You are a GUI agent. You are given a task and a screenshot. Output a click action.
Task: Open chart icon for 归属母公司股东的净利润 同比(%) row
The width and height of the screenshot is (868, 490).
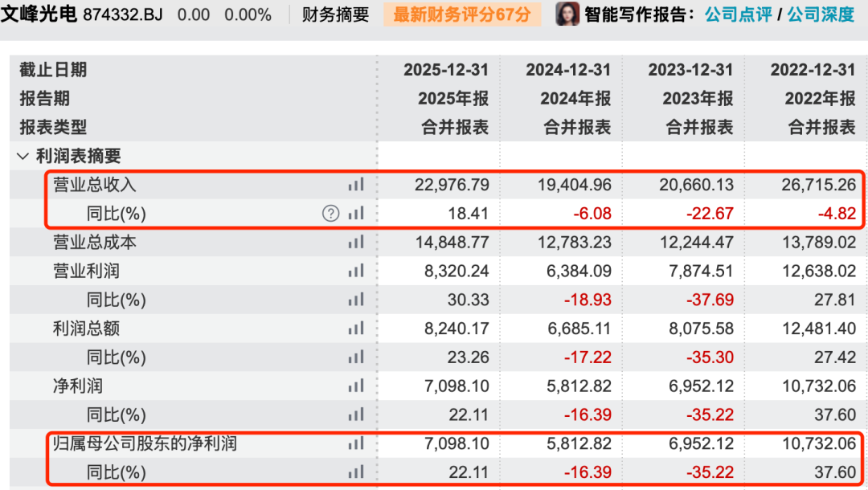pyautogui.click(x=356, y=472)
